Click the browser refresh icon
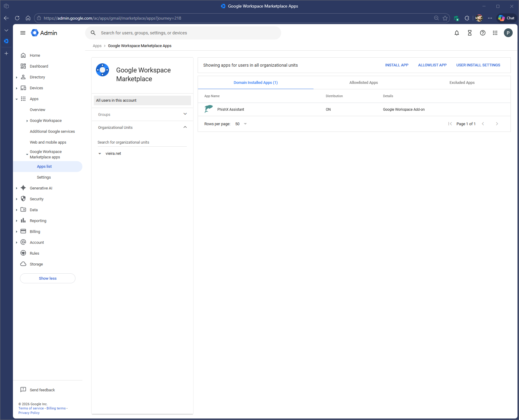 tap(17, 18)
